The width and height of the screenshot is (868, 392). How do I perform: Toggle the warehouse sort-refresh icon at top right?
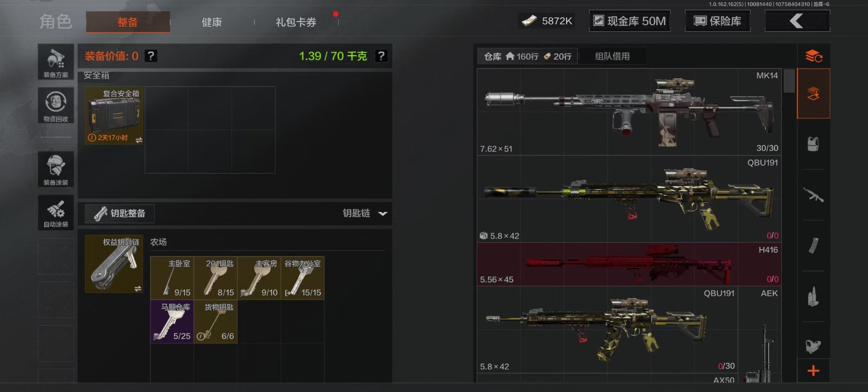(813, 56)
